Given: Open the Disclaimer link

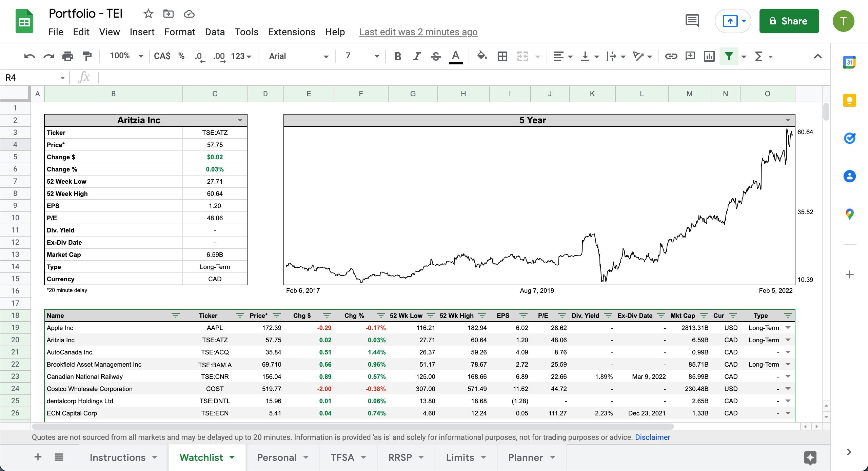Looking at the screenshot, I should (652, 437).
